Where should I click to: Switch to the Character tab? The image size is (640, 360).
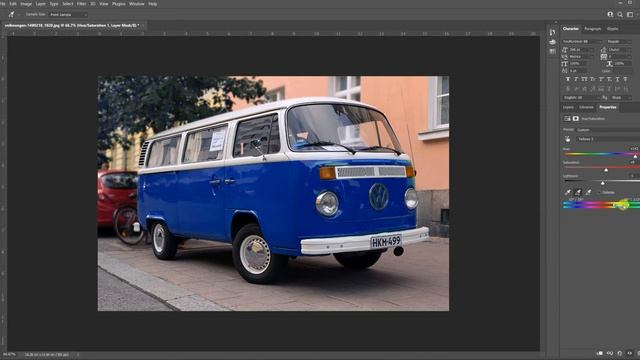tap(570, 29)
